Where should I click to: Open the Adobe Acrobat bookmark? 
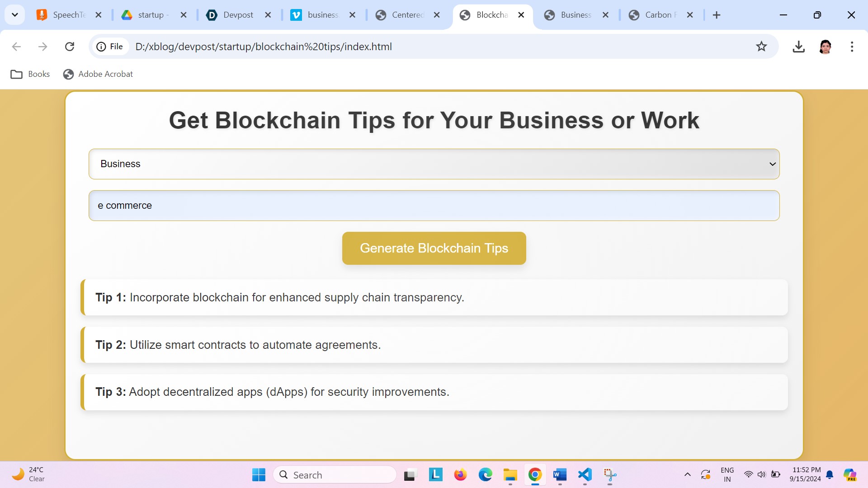pyautogui.click(x=98, y=74)
